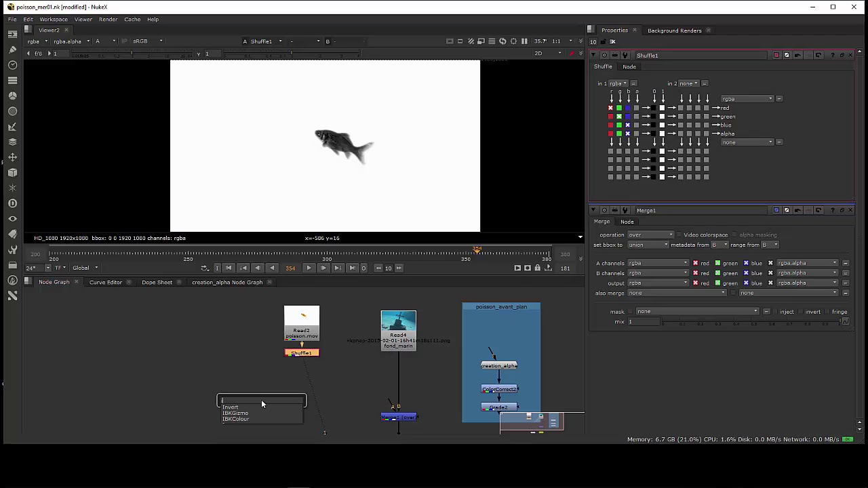Adjust the Merge1 mix slider
868x488 pixels.
[x=751, y=321]
